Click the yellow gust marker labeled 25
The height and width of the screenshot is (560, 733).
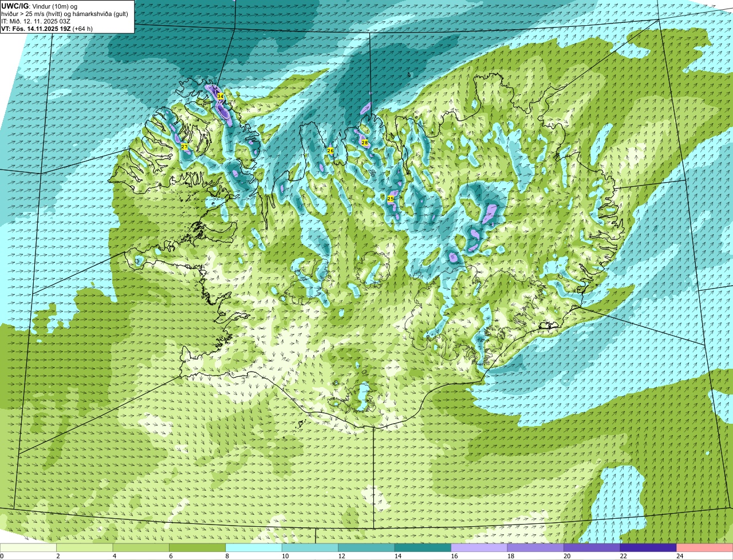pyautogui.click(x=391, y=199)
